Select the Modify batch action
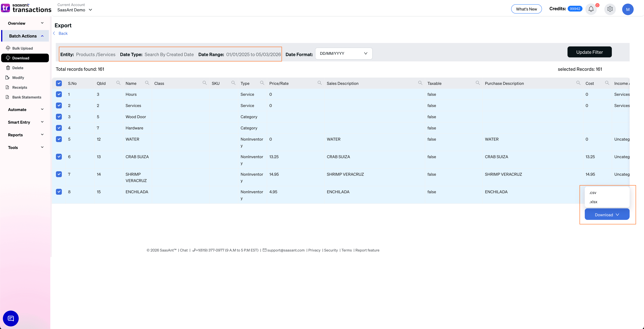 18,78
